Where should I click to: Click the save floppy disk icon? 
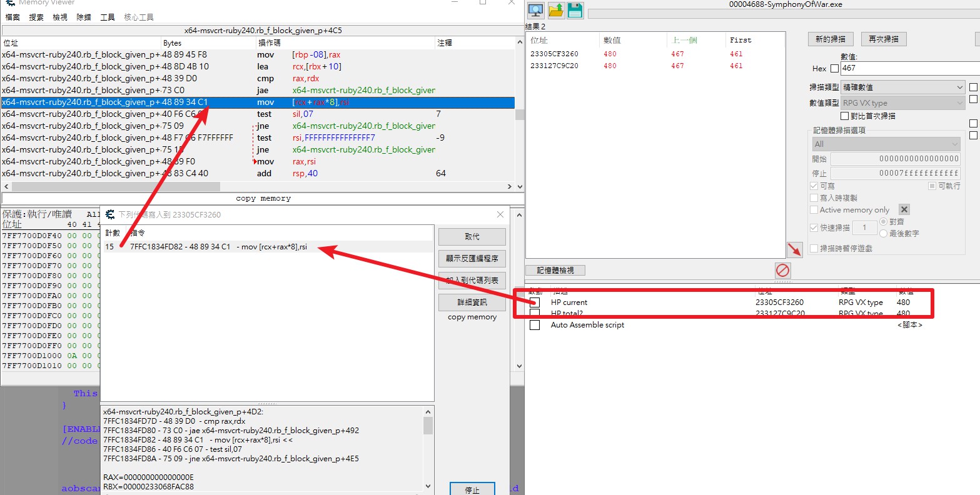click(575, 10)
